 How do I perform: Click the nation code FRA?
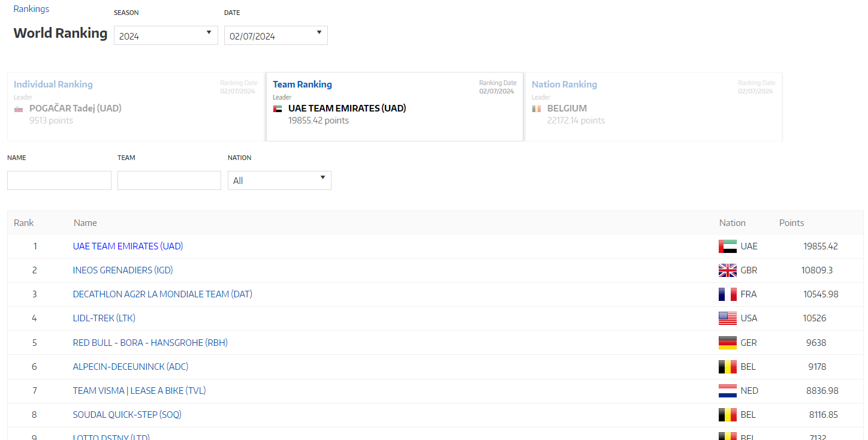pos(749,294)
